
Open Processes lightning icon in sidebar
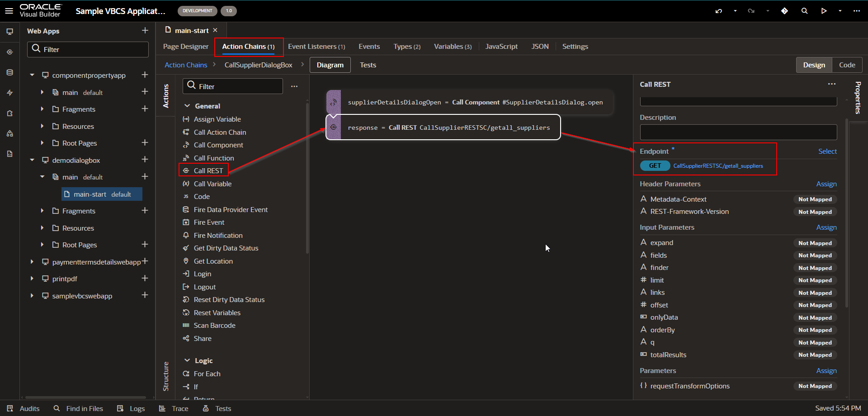pos(9,93)
